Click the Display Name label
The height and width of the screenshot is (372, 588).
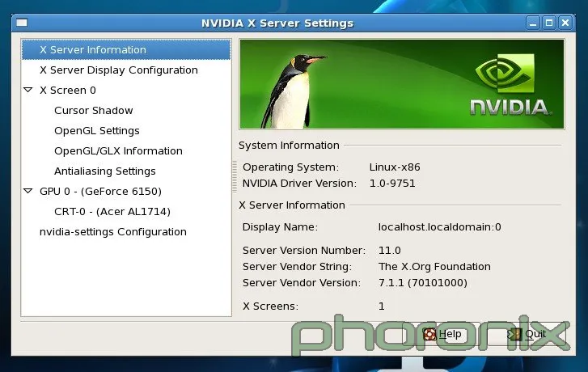pos(280,227)
